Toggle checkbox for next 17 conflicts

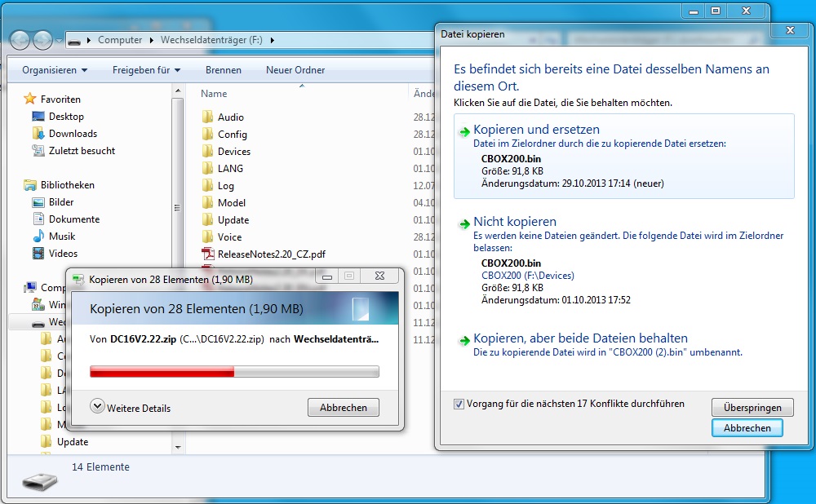coord(459,405)
